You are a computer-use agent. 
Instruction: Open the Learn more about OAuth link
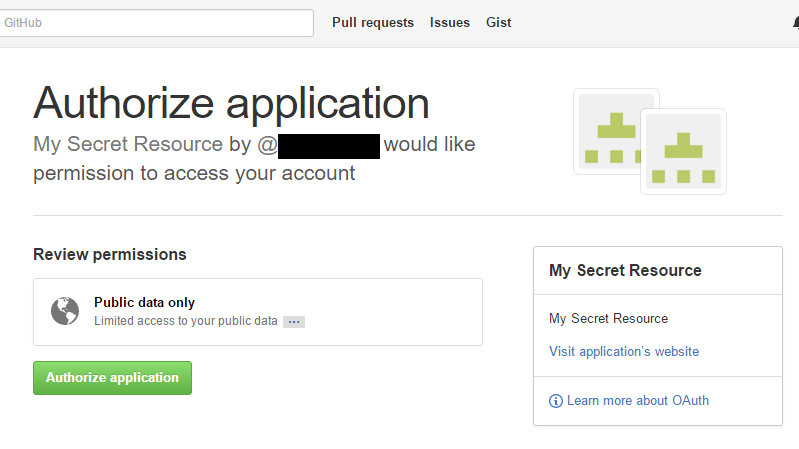point(637,401)
